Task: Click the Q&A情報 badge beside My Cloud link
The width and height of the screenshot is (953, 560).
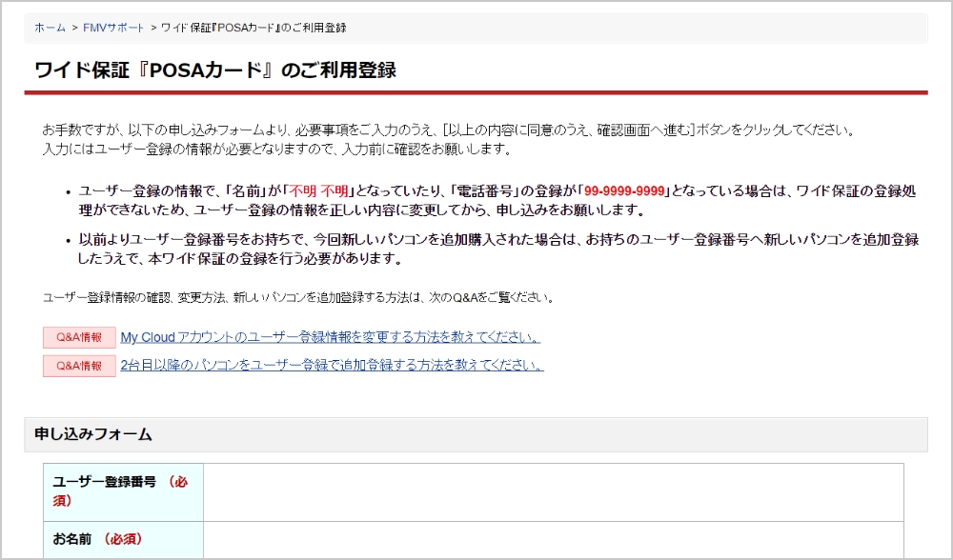Action: tap(79, 338)
